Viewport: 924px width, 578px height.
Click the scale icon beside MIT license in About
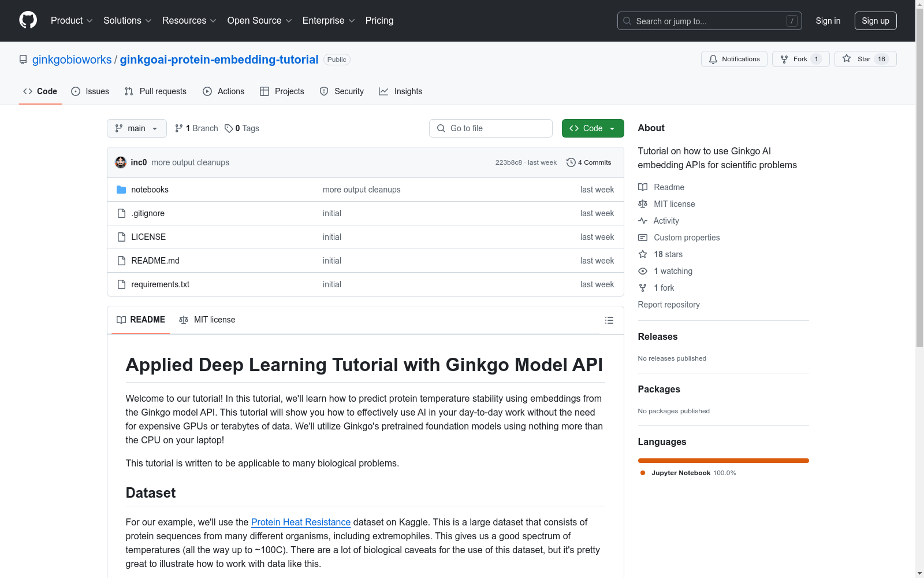[643, 204]
